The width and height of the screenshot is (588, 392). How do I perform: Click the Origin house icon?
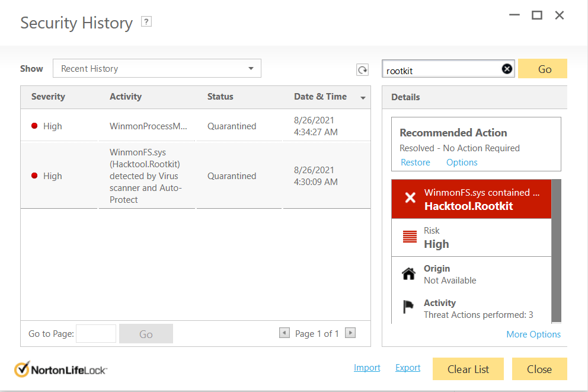409,274
